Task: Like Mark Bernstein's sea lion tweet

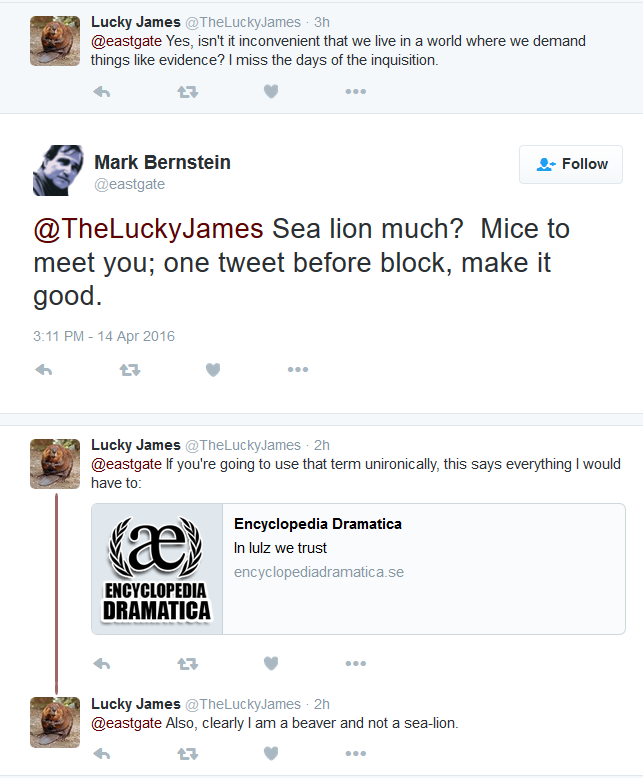Action: coord(213,370)
